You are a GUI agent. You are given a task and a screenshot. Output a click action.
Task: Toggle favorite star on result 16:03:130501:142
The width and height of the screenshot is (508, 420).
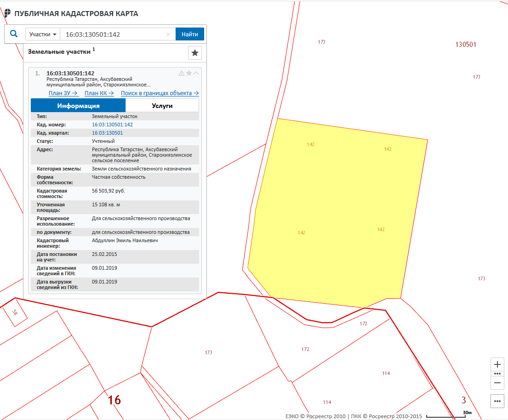189,73
